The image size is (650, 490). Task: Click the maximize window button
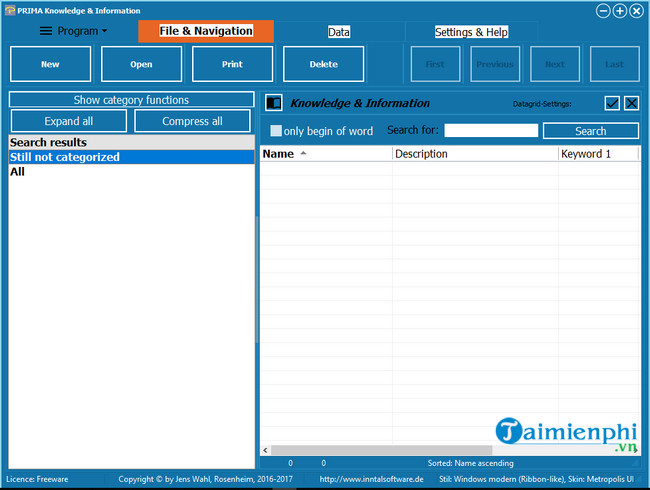[x=620, y=11]
